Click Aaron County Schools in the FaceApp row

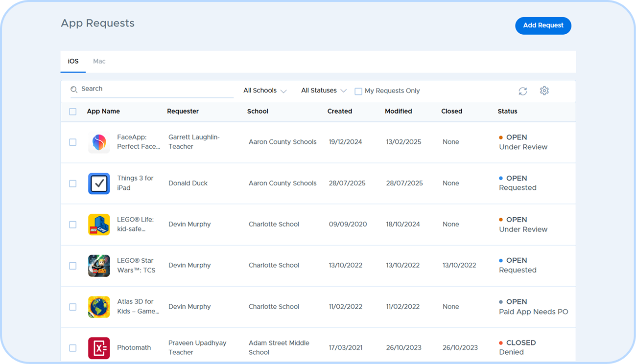click(x=283, y=142)
